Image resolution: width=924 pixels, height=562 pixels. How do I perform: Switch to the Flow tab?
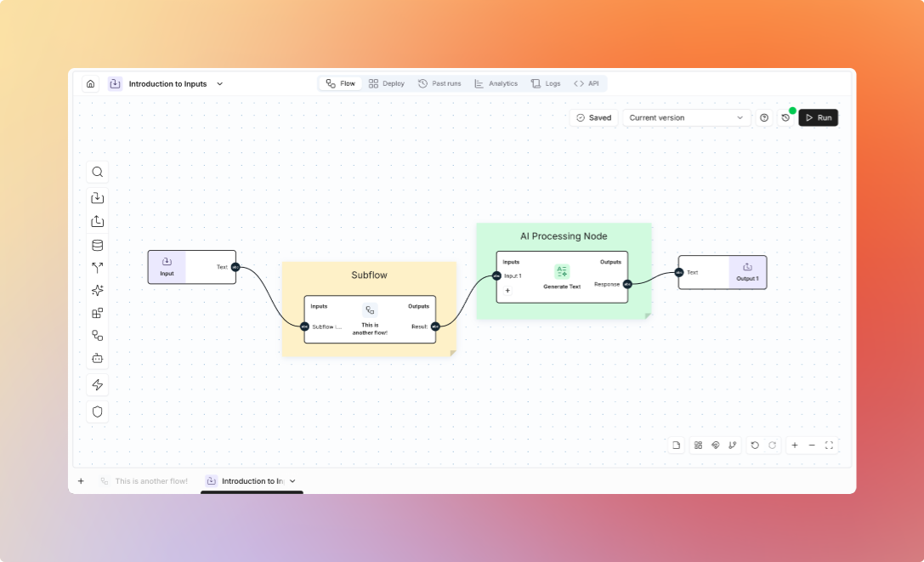[x=341, y=83]
